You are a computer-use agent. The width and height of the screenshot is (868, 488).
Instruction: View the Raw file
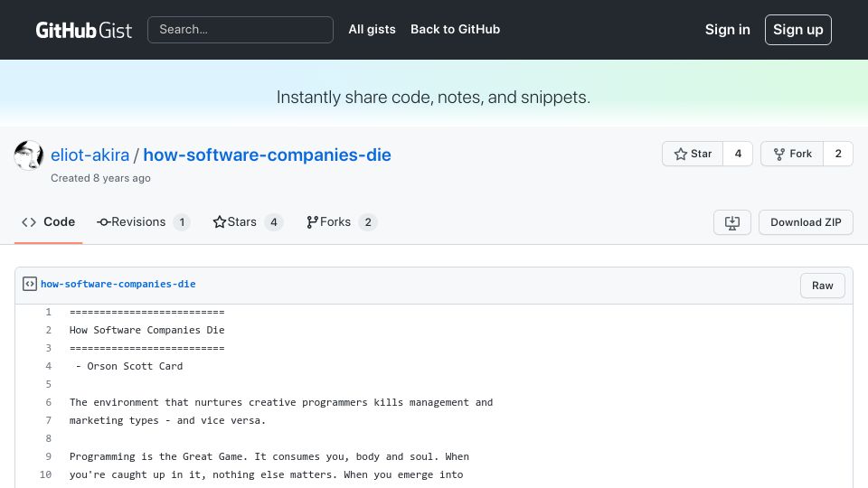pyautogui.click(x=822, y=286)
